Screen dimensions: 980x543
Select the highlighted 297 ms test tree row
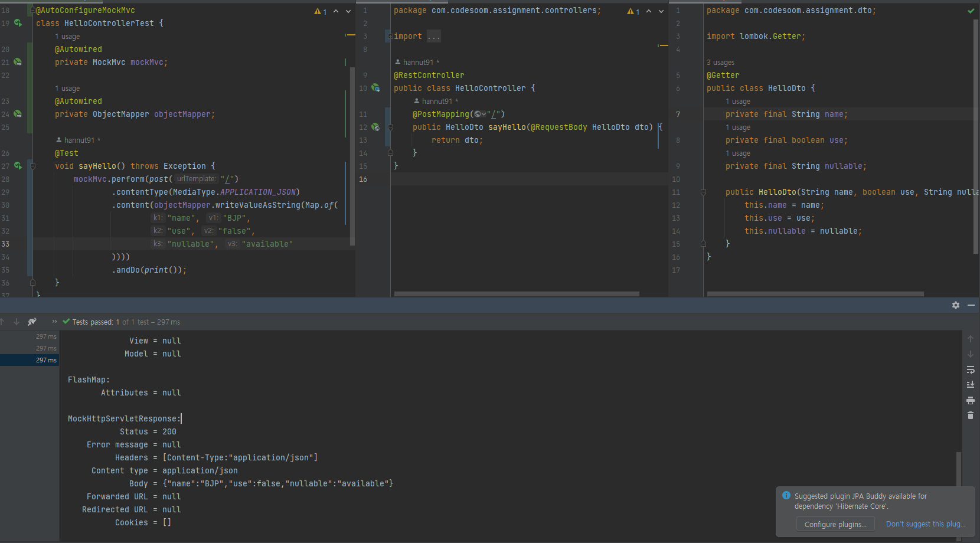29,360
